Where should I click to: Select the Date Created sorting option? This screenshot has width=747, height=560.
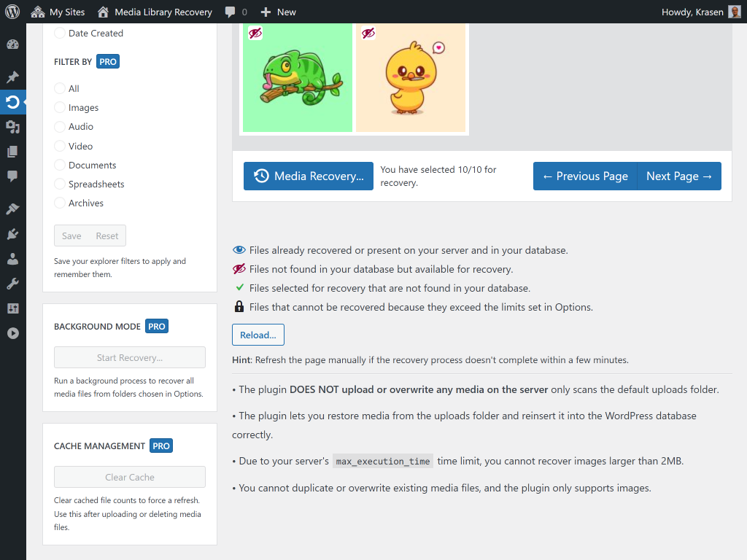(59, 33)
